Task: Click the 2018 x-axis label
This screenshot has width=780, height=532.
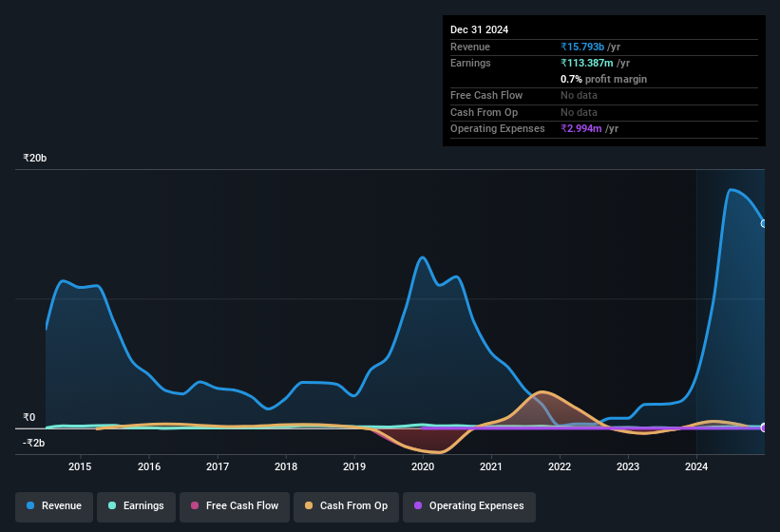Action: point(286,466)
